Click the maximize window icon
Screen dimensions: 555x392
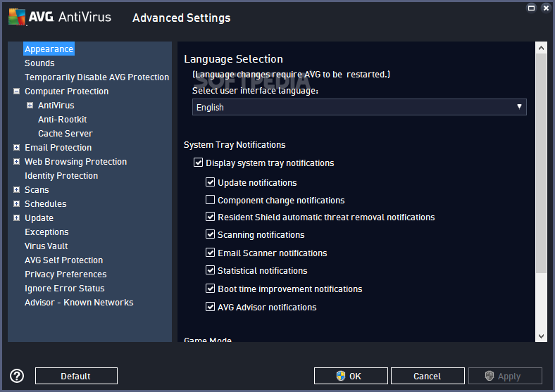coord(531,8)
